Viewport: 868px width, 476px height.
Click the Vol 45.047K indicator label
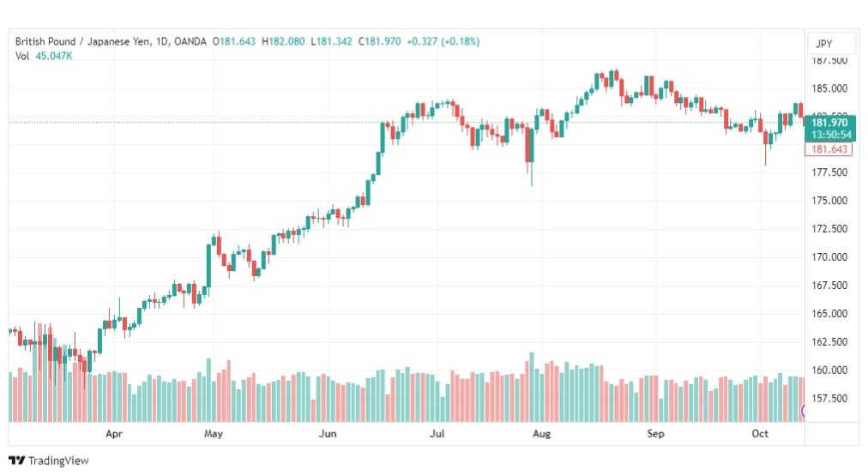click(x=44, y=56)
